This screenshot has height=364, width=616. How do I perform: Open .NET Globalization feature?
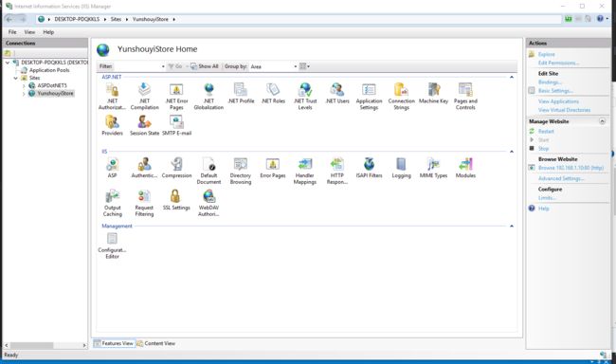[x=208, y=97]
